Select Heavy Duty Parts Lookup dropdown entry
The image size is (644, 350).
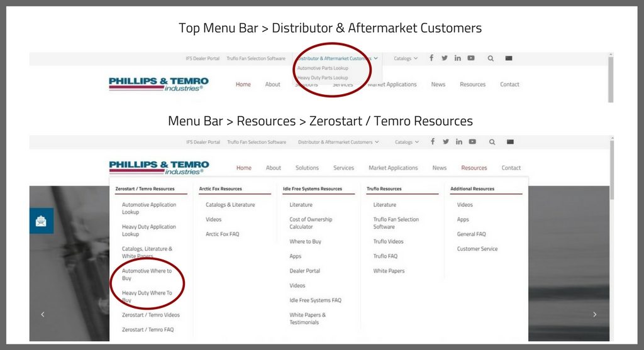point(323,77)
